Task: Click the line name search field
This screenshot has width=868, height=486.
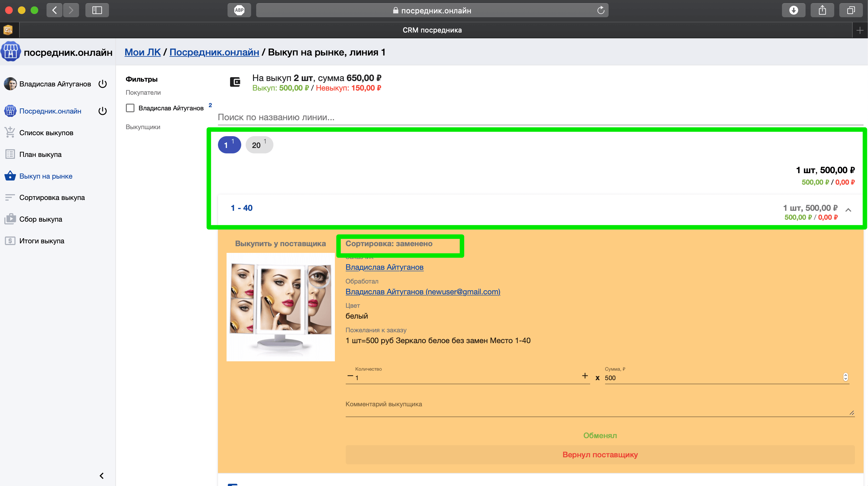Action: tap(539, 117)
